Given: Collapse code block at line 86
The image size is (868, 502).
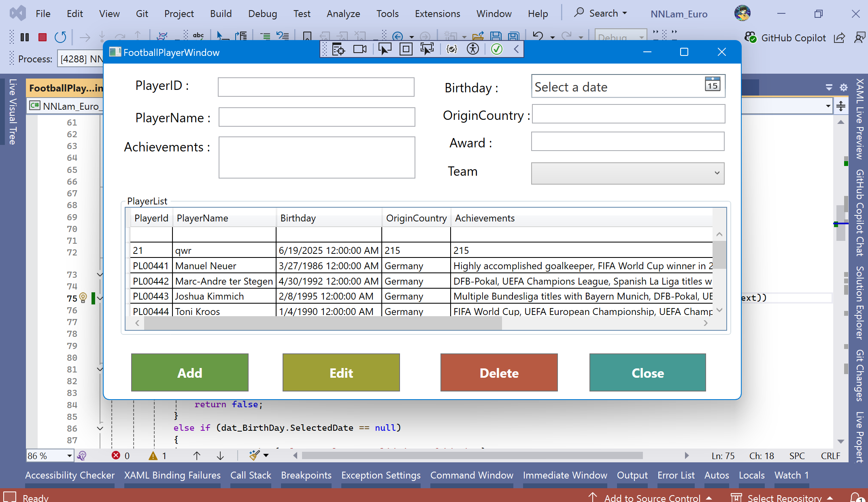Looking at the screenshot, I should (100, 428).
